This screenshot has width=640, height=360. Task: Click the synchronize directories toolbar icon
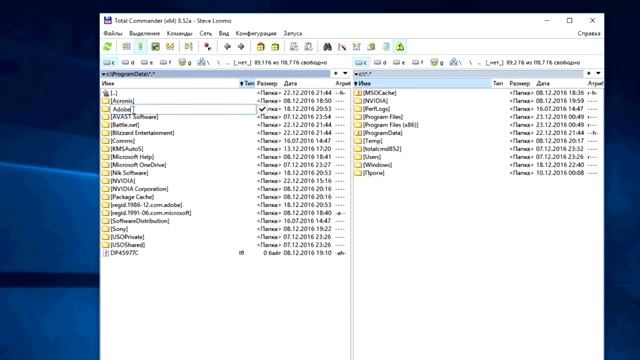[x=356, y=47]
